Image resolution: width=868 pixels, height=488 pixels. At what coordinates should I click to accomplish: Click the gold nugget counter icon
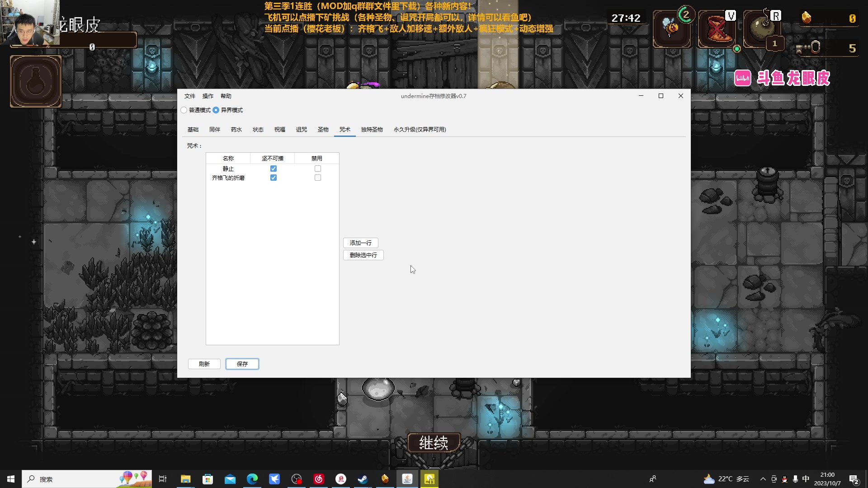807,18
